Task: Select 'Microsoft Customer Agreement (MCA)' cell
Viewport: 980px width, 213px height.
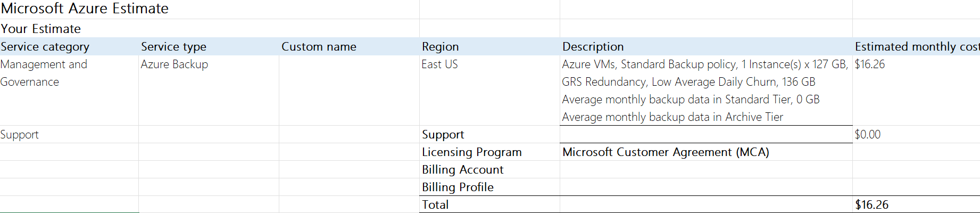Action: [706, 152]
